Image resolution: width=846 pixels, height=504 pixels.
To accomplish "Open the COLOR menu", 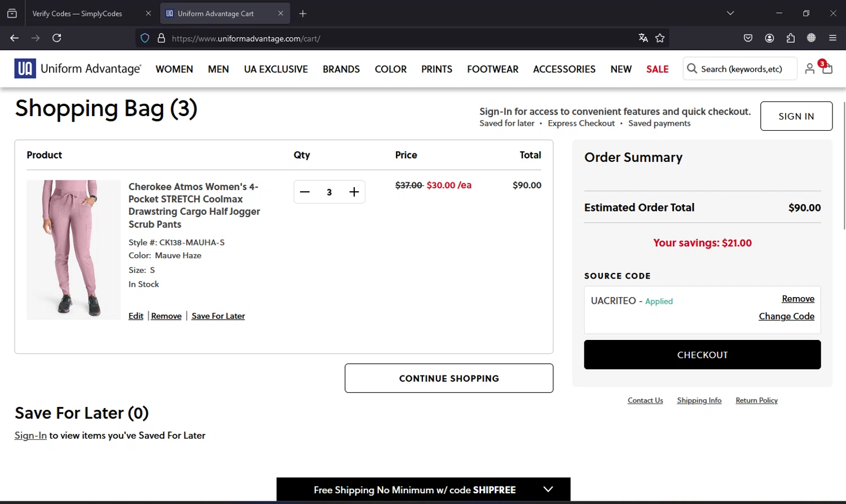I will click(390, 69).
